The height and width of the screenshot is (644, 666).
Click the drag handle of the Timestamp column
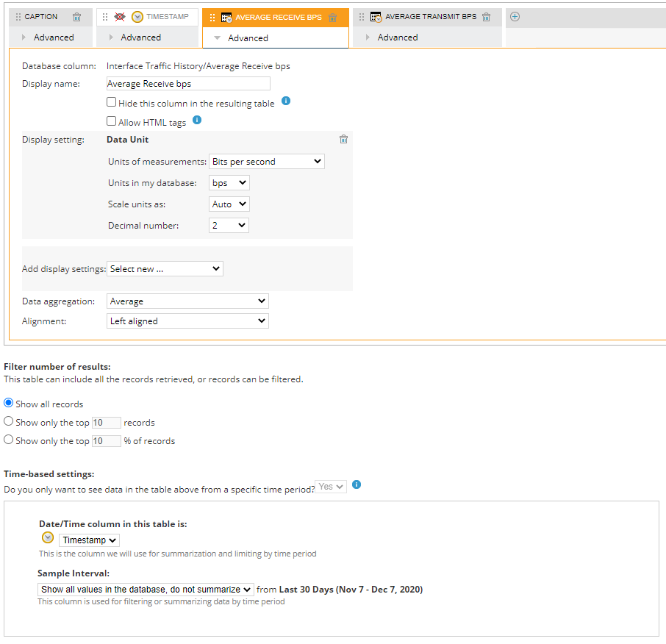click(x=105, y=17)
